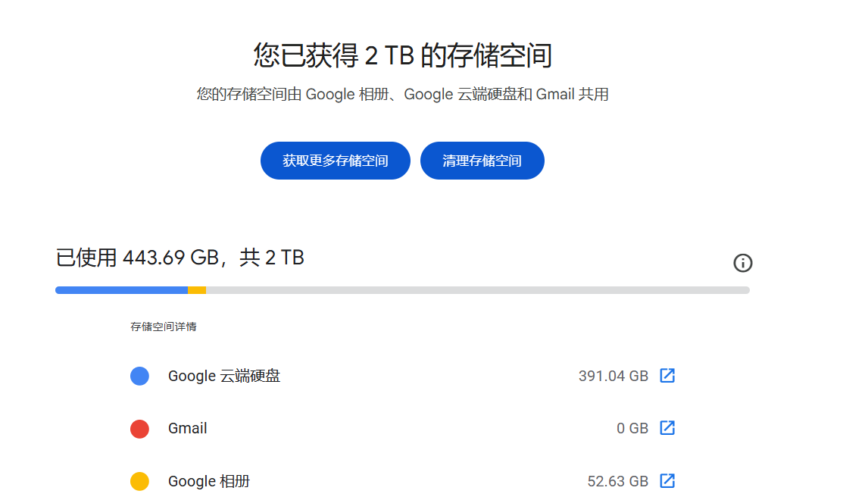Open Google 相册 external link icon
The image size is (868, 497).
pyautogui.click(x=667, y=481)
